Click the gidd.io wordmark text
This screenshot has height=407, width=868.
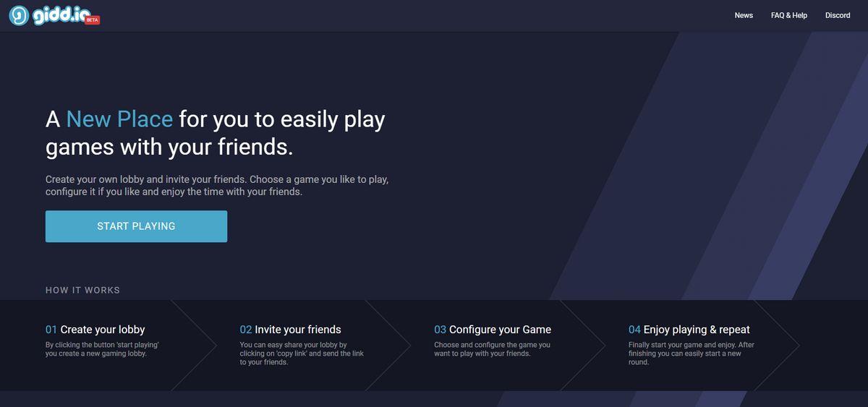61,14
